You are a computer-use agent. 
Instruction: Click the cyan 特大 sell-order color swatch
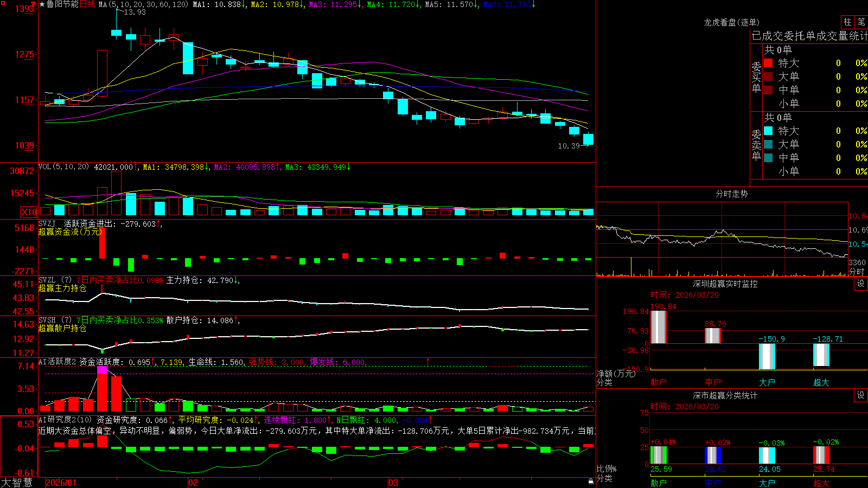click(768, 131)
